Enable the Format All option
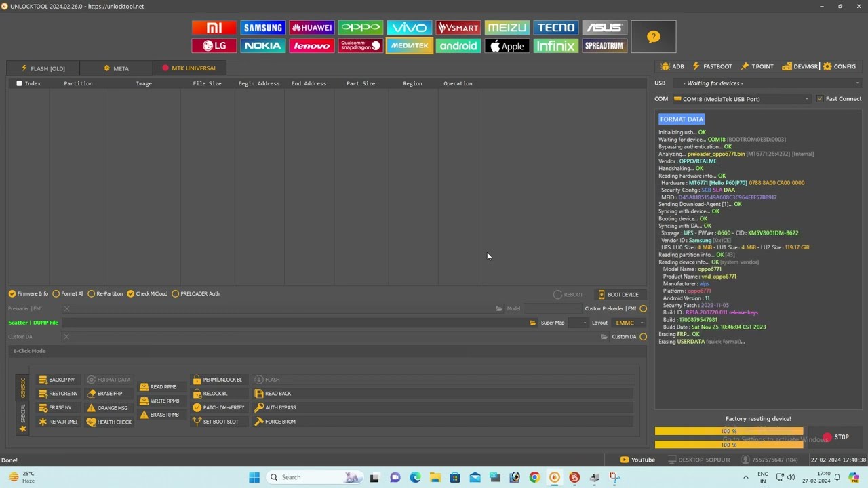This screenshot has height=488, width=868. tap(56, 294)
